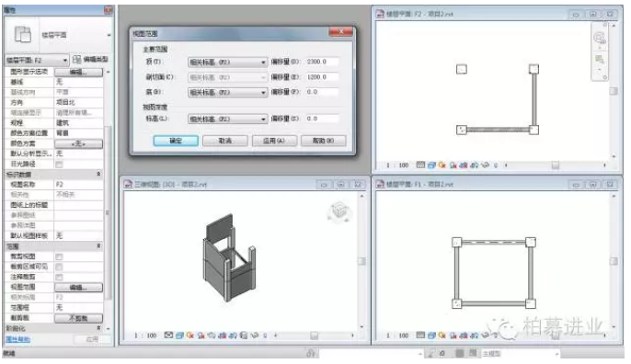This screenshot has height=364, width=631.
Task: Click Temporary Hide/Isolate icon in F2 view
Action: [x=485, y=165]
